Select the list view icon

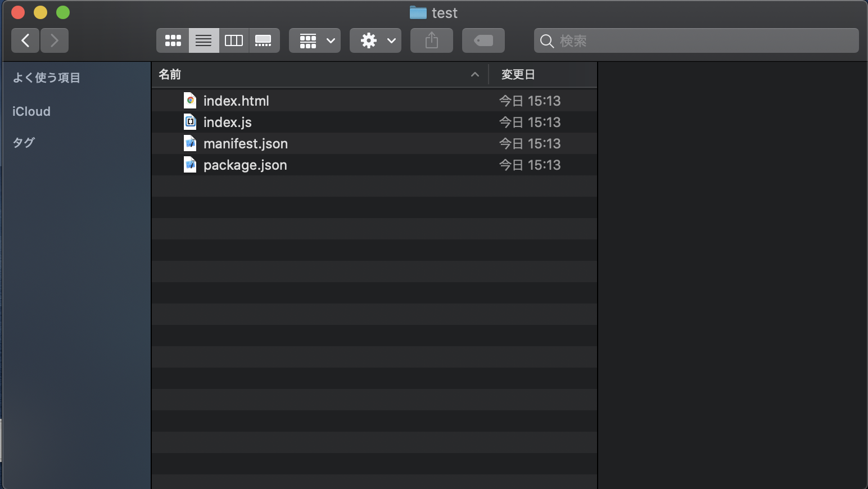tap(204, 40)
